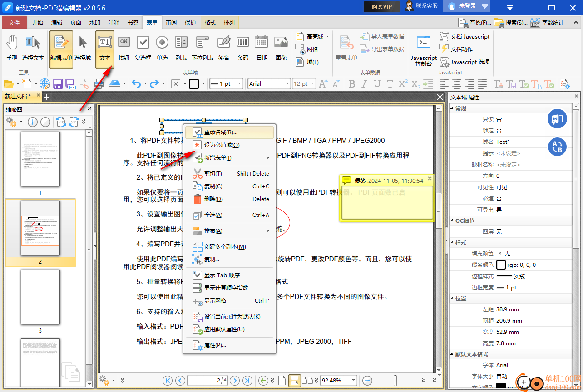Viewport: 583px width, 392px height.
Task: Insert a 下拉列表 dropdown field
Action: pos(203,48)
